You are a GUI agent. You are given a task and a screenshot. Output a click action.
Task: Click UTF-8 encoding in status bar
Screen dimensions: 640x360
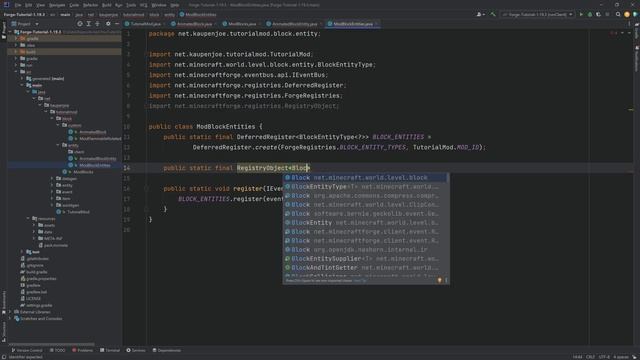click(x=604, y=357)
